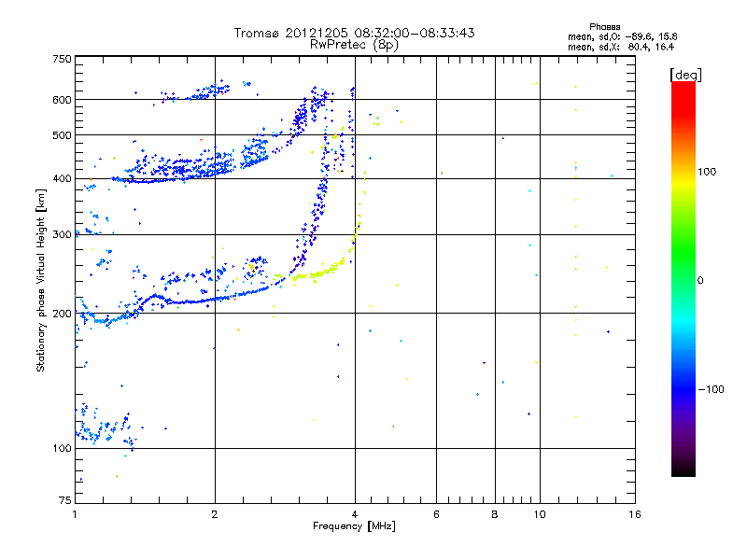The image size is (747, 560).
Task: Click the 'Frequency [MHz]' axis label
Action: click(354, 526)
